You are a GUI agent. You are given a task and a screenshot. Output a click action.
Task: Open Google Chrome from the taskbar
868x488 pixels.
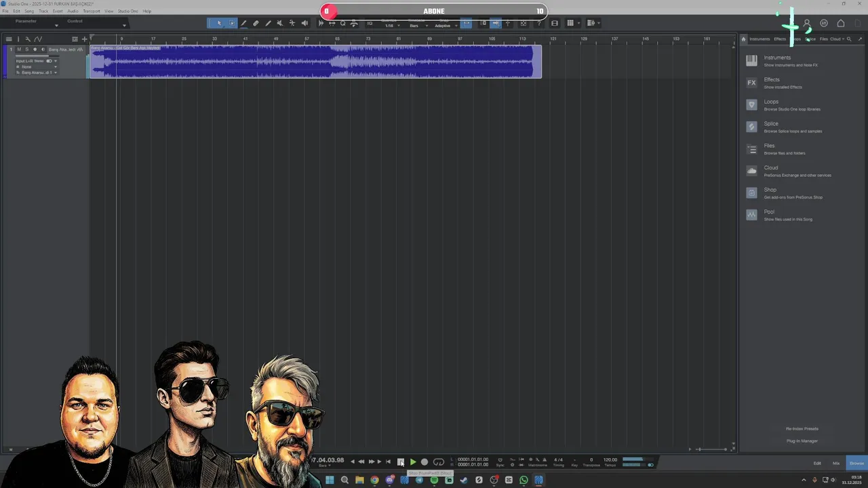coord(374,480)
